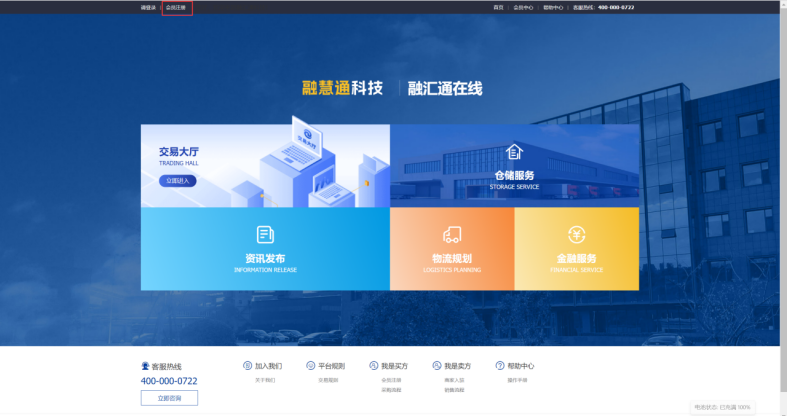Viewport: 788px width, 416px height.
Task: Click the 帮助中心 footer heading
Action: pyautogui.click(x=521, y=366)
